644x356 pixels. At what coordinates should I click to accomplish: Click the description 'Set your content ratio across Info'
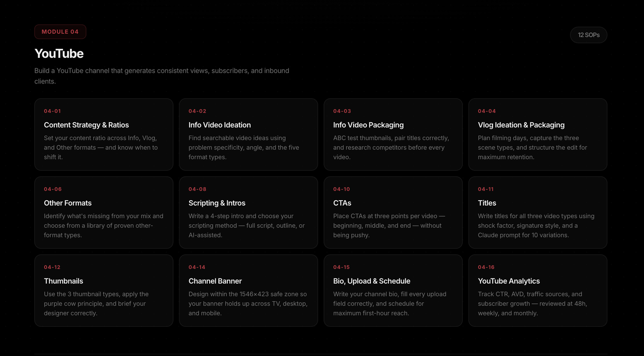point(101,147)
